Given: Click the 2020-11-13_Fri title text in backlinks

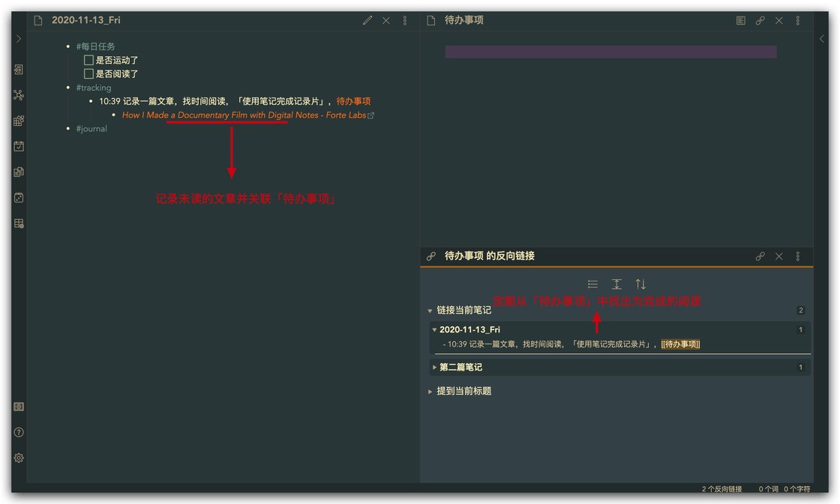Looking at the screenshot, I should tap(469, 330).
